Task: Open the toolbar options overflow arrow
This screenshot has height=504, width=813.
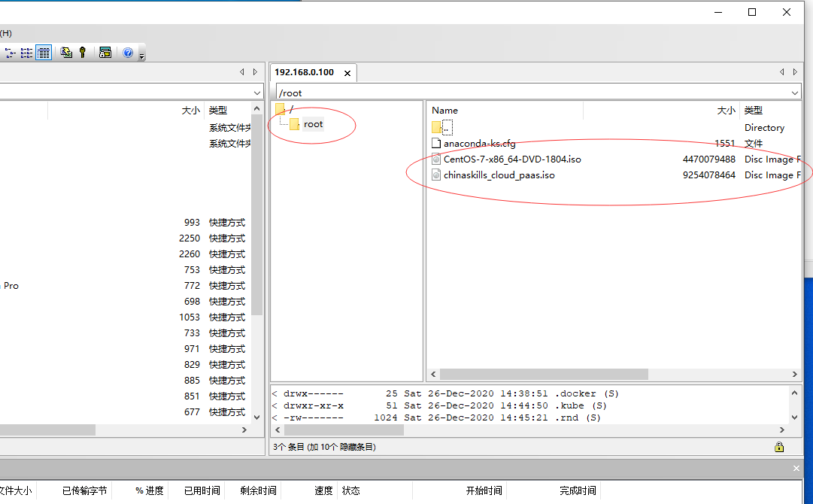Action: (x=142, y=56)
